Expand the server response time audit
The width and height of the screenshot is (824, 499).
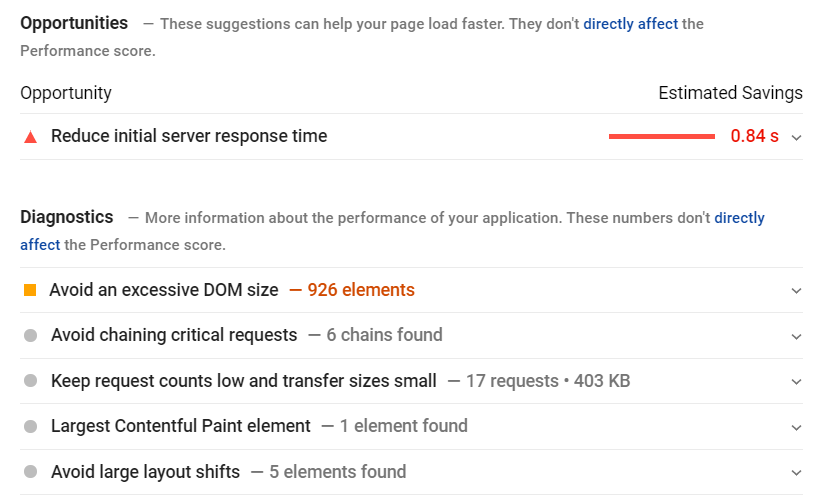pyautogui.click(x=796, y=137)
